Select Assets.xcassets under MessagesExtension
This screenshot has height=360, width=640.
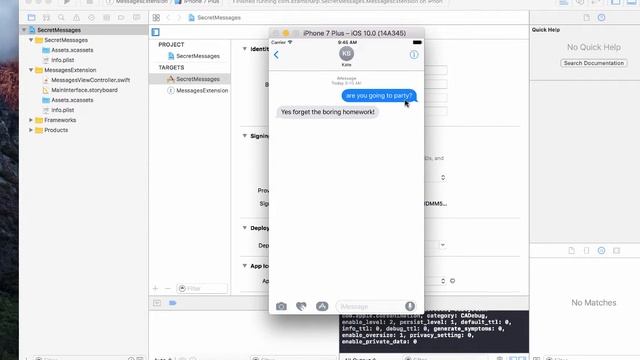72,100
